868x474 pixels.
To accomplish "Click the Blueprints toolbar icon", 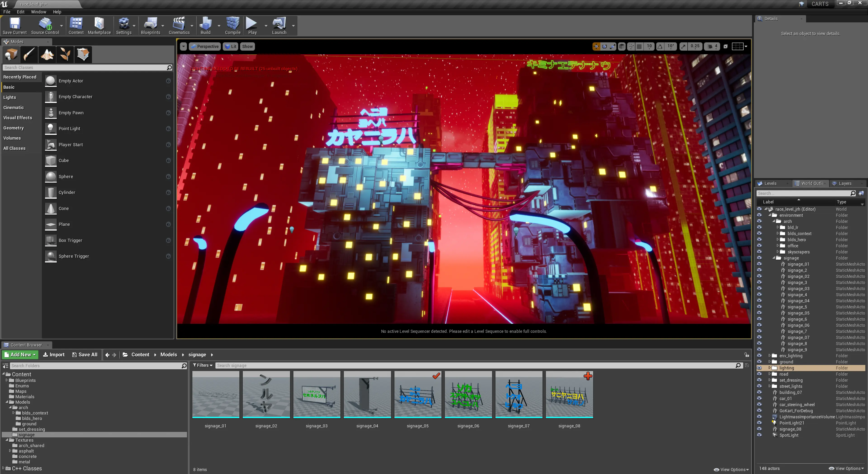I will click(150, 24).
